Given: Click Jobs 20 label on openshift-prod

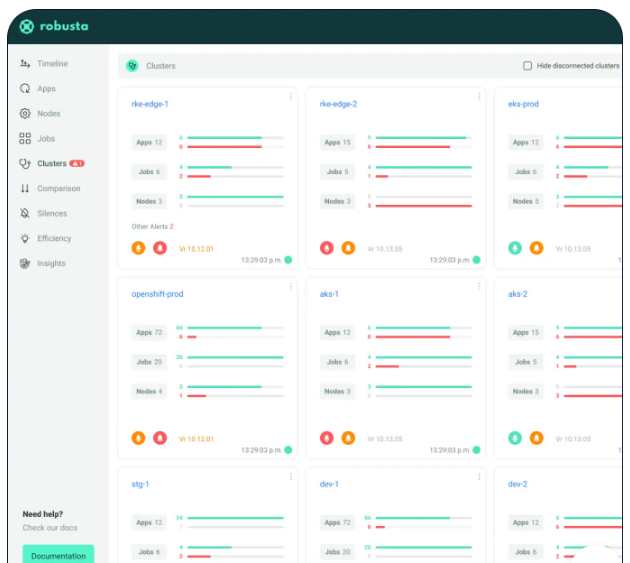Looking at the screenshot, I should tap(149, 362).
